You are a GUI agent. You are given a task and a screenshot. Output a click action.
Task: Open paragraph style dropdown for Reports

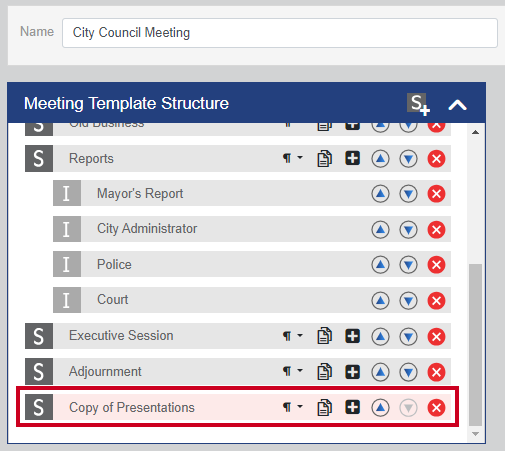tap(293, 158)
